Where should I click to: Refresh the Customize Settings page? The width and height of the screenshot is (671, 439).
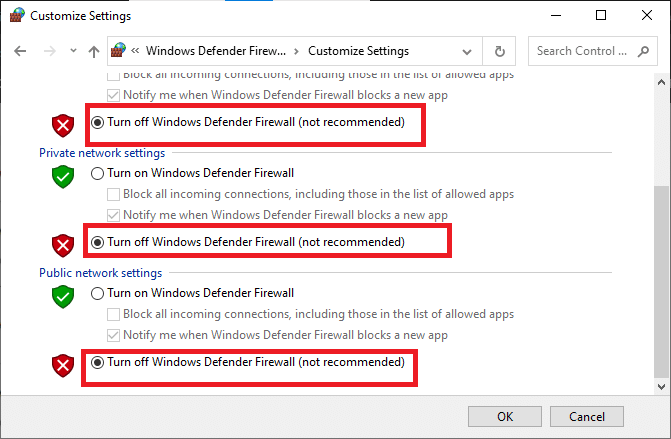[499, 51]
